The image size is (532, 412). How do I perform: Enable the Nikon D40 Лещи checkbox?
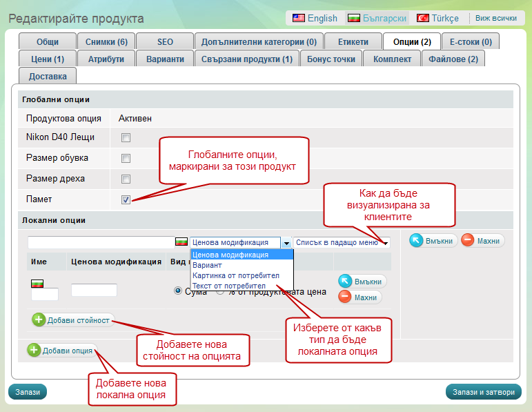(126, 137)
